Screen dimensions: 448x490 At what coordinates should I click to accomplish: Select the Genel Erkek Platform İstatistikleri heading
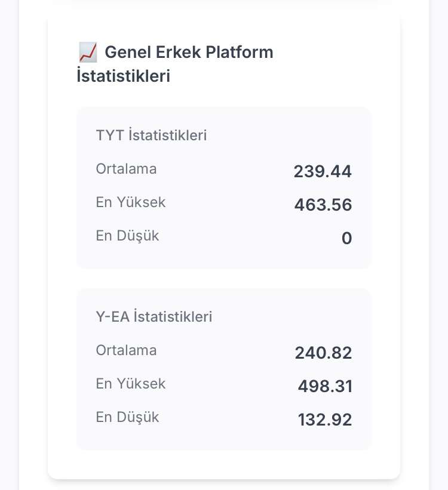[175, 64]
